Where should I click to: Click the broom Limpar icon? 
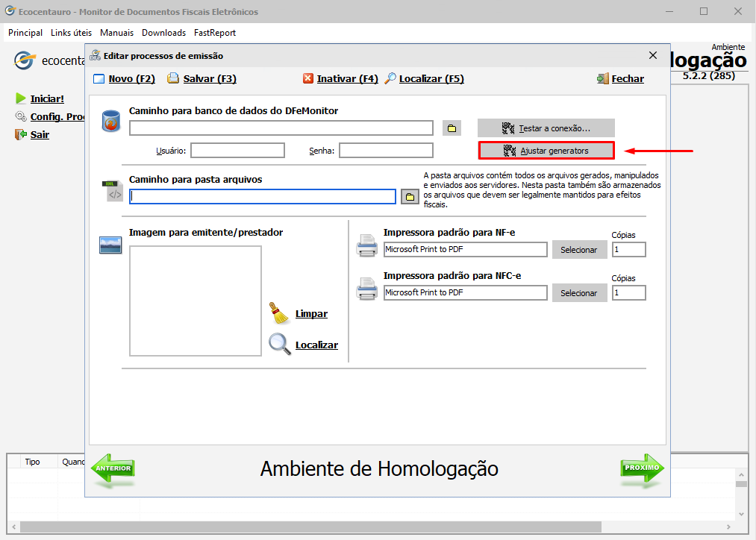[x=280, y=313]
